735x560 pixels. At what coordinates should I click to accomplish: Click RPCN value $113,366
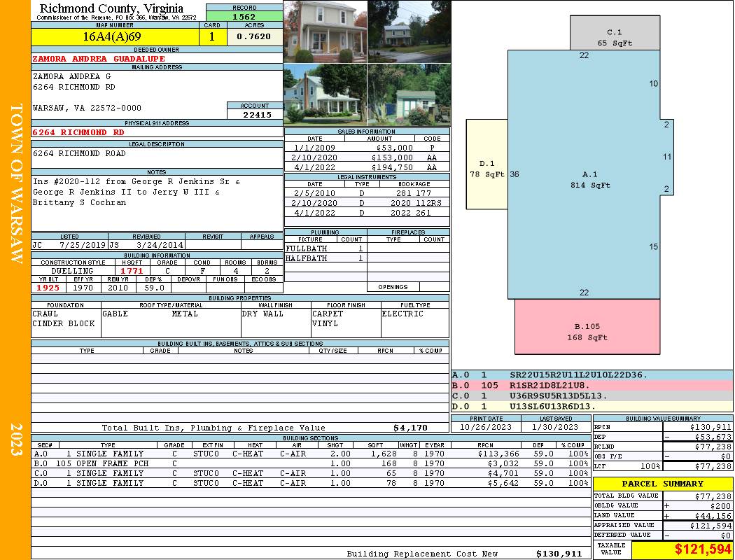pyautogui.click(x=498, y=454)
